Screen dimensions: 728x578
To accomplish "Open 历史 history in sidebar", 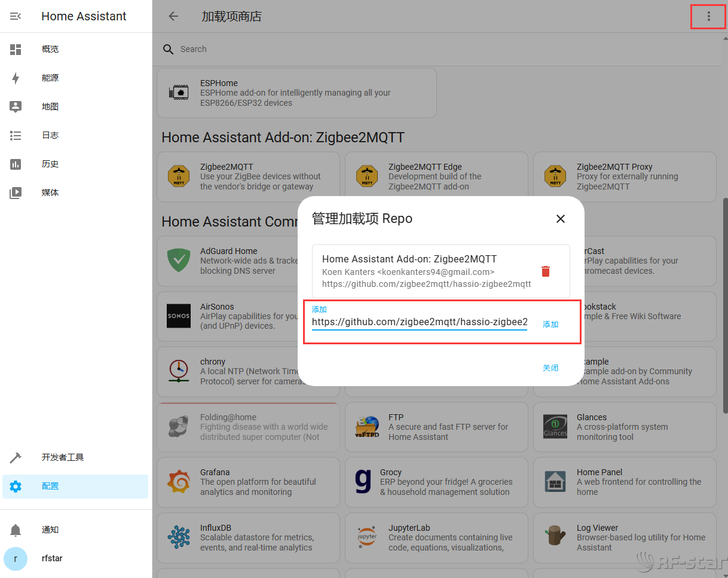I will pos(50,164).
